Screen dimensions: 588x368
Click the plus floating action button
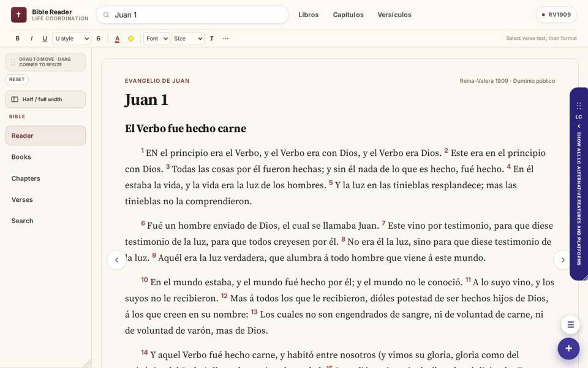568,348
